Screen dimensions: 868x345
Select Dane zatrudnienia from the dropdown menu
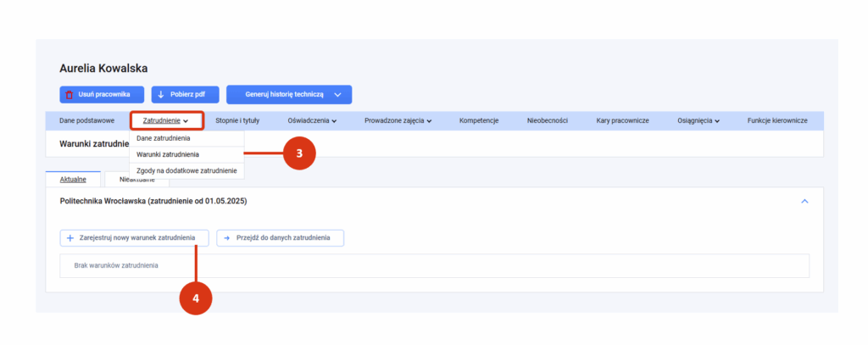[x=186, y=138]
